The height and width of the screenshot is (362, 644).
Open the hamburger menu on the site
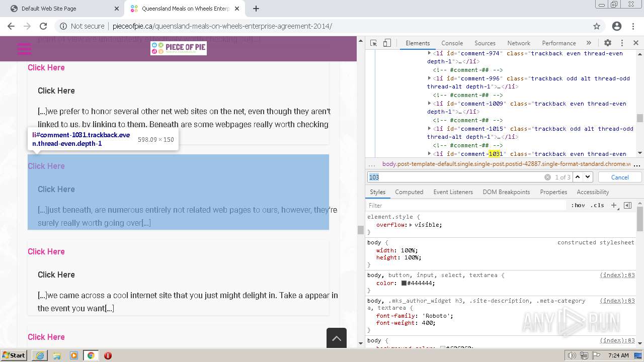pyautogui.click(x=24, y=49)
